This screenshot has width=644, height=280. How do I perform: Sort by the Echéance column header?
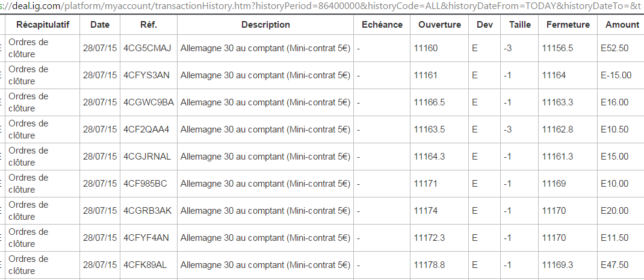click(x=382, y=25)
